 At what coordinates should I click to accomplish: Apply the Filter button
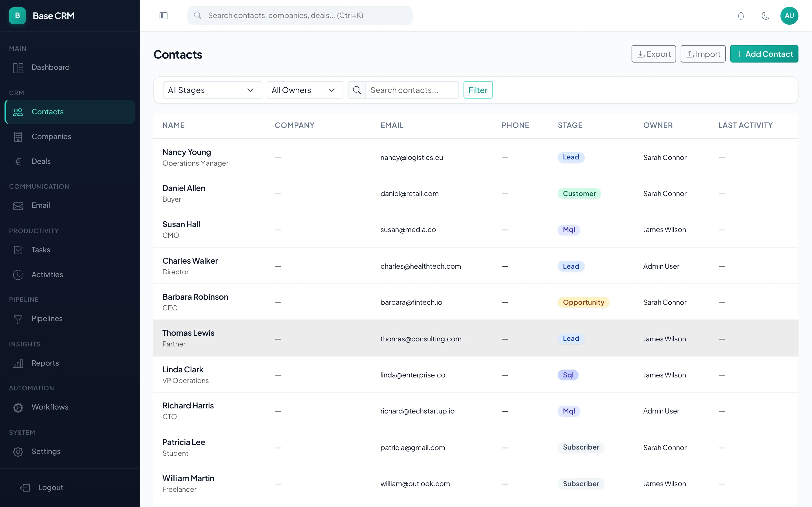[478, 90]
